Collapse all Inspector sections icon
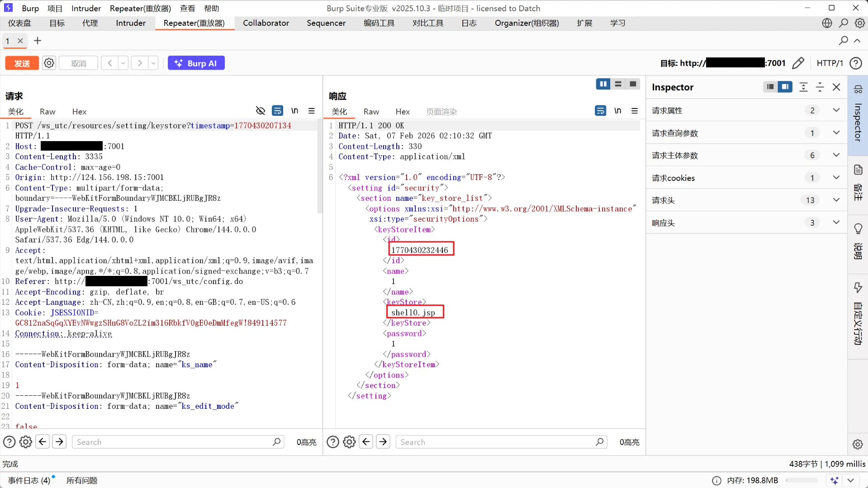The height and width of the screenshot is (488, 868). (x=820, y=87)
